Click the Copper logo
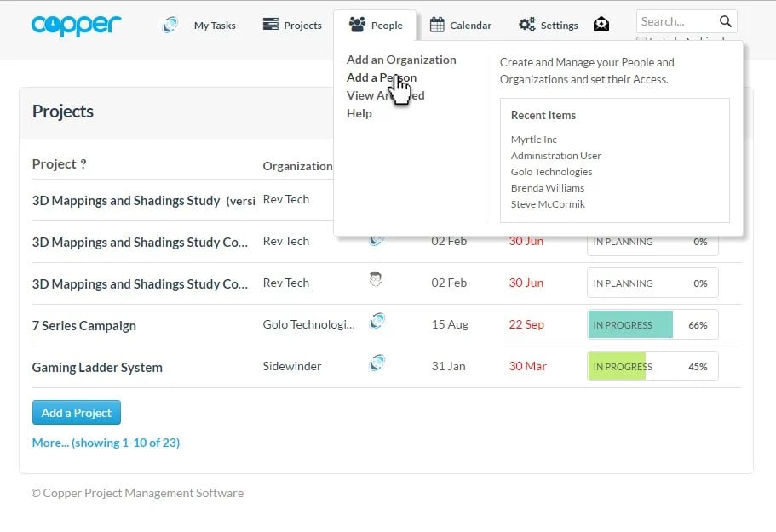776x532 pixels. (x=76, y=25)
